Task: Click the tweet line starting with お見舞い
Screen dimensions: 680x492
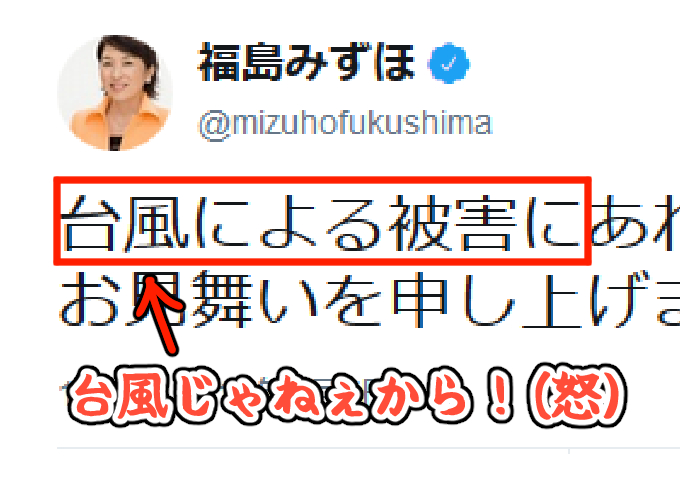Action: coord(369,299)
